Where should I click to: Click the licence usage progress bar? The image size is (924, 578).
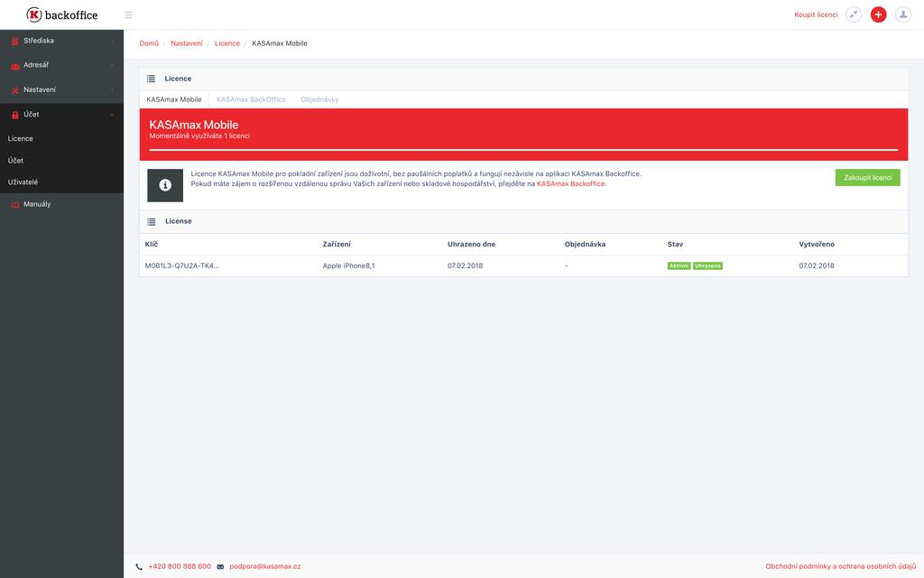tap(523, 151)
